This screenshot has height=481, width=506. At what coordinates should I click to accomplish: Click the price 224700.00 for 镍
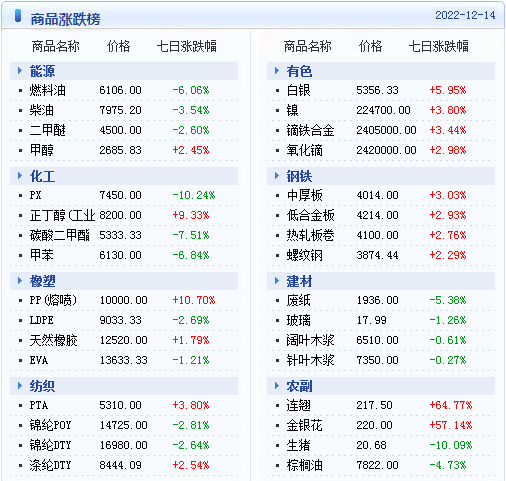(383, 110)
